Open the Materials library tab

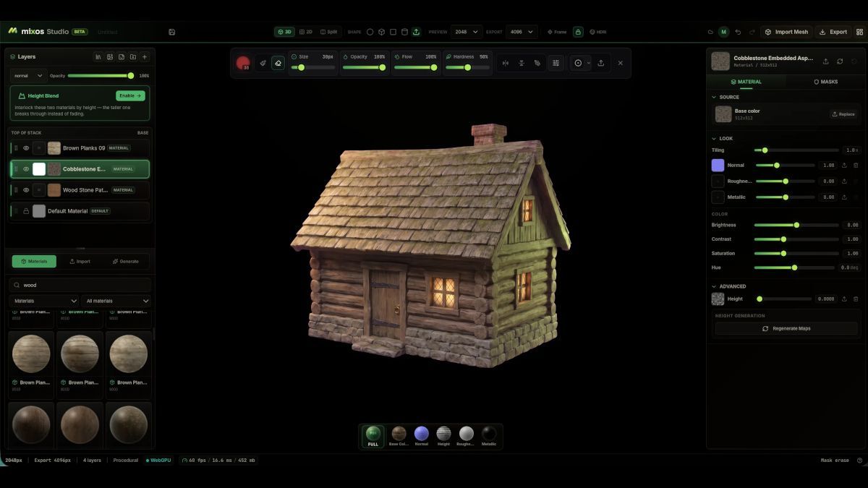(x=34, y=261)
